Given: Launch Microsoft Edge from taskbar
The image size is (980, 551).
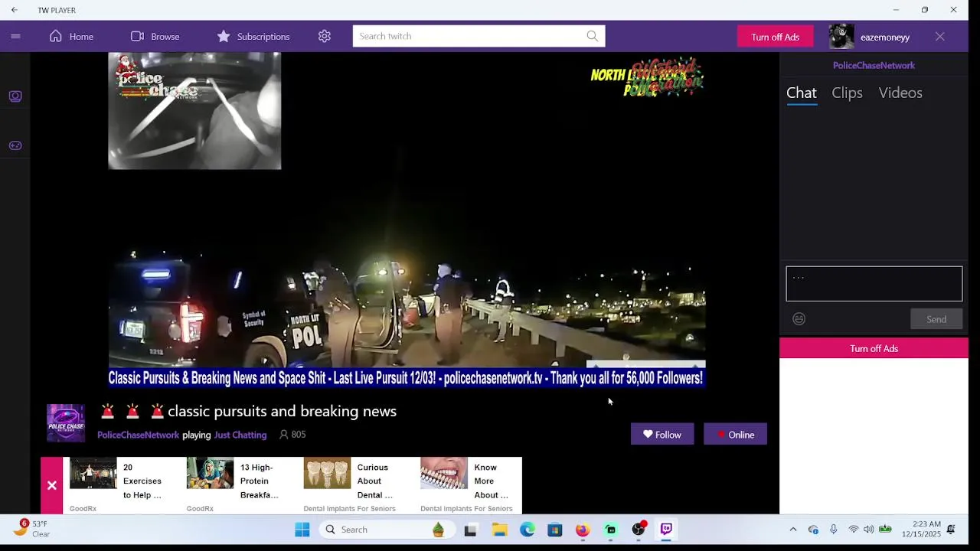Looking at the screenshot, I should [x=528, y=530].
